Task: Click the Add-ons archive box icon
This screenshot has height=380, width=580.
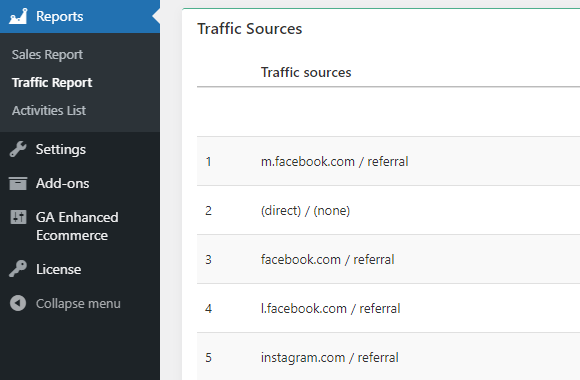Action: tap(18, 183)
